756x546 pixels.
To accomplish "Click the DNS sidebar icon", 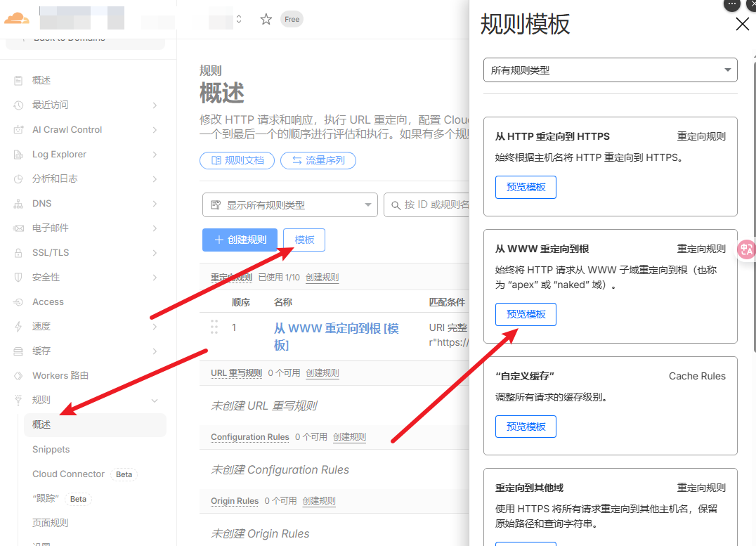I will [x=18, y=204].
